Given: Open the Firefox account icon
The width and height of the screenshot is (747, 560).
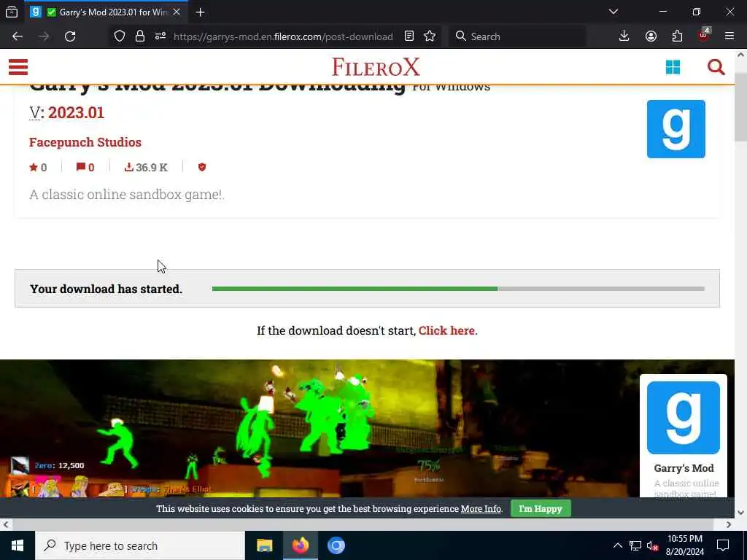Looking at the screenshot, I should (x=651, y=36).
